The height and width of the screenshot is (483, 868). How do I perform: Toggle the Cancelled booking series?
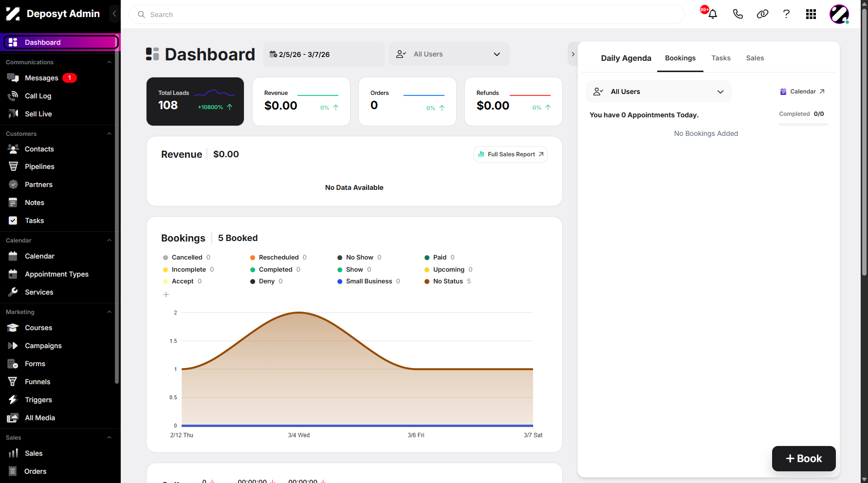coord(186,257)
